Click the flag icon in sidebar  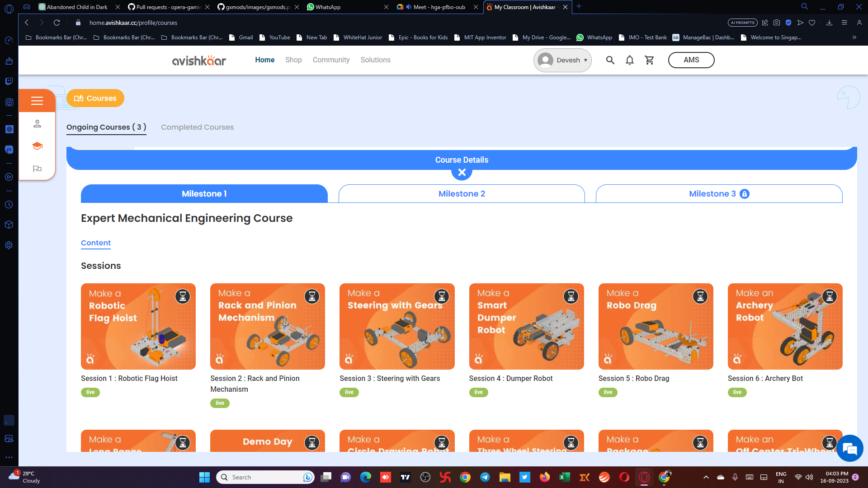coord(37,169)
